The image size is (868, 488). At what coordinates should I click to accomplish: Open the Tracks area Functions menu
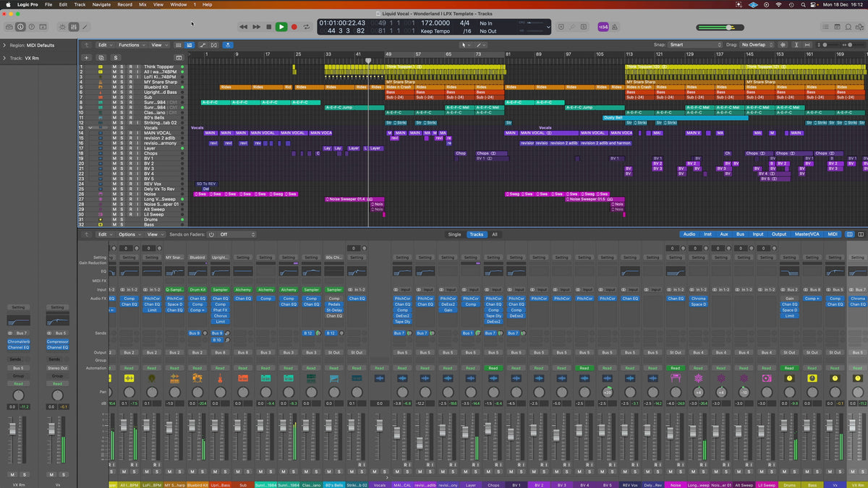(132, 45)
